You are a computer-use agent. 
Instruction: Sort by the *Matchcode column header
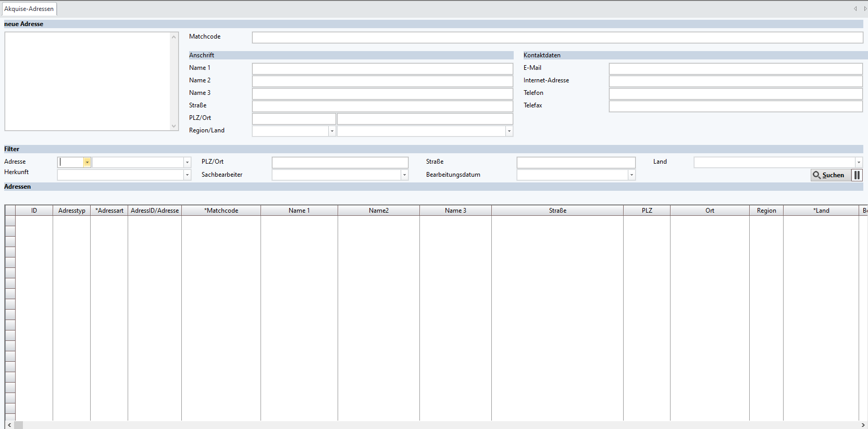point(221,211)
